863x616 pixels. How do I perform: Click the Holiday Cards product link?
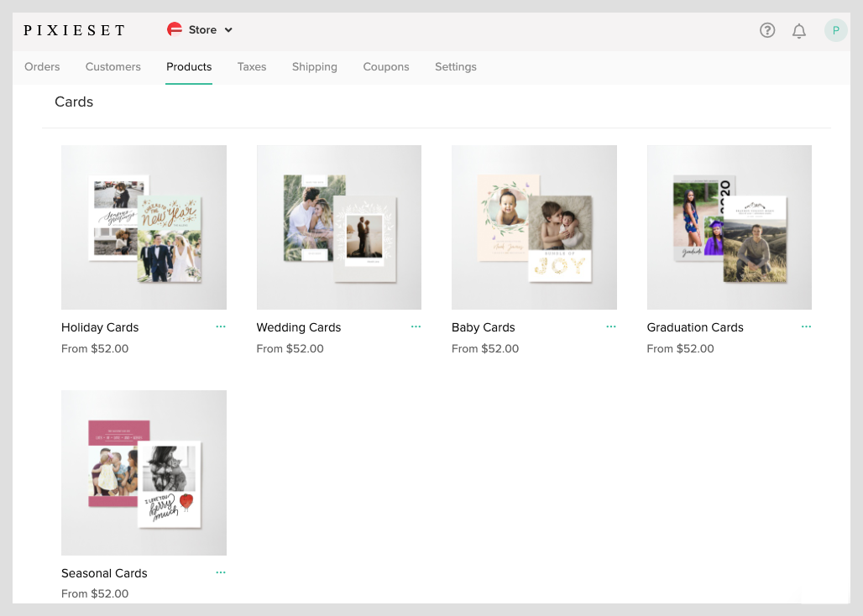pos(99,327)
